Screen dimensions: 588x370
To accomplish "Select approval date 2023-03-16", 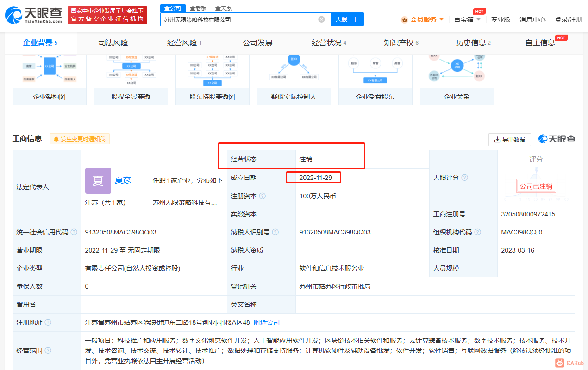I will [518, 250].
